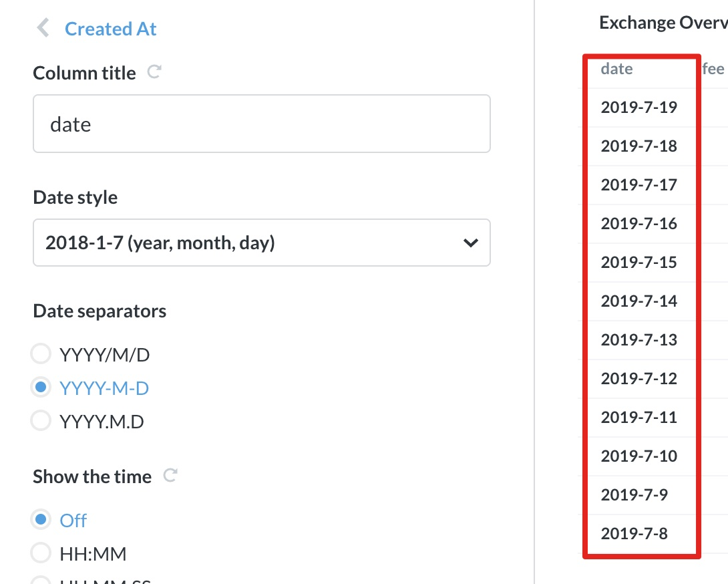
Task: Select the 2019-7-13 table cell
Action: click(639, 339)
